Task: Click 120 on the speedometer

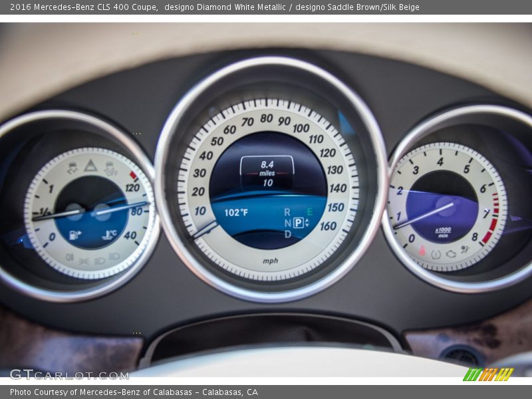Action: [327, 153]
